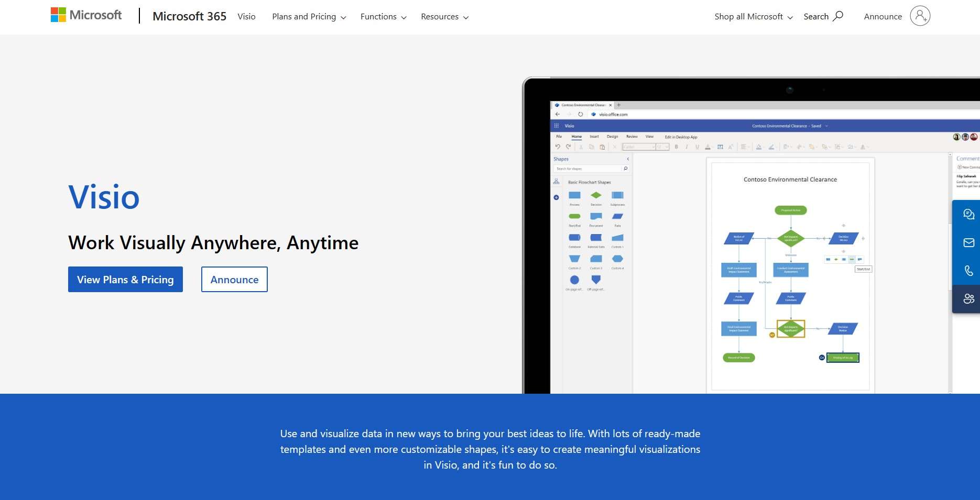Click the Design tab in laptop Visio ribbon
This screenshot has height=500, width=980.
pos(612,137)
